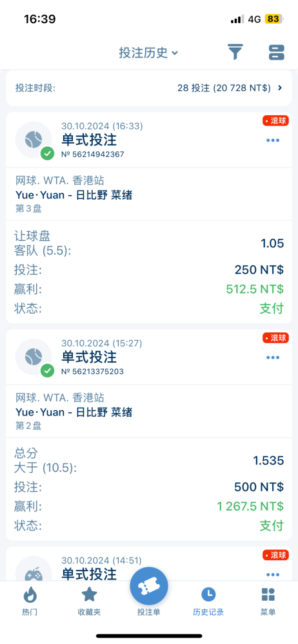
Task: Expand the 投注时段 summary arrow
Action: coord(280,88)
